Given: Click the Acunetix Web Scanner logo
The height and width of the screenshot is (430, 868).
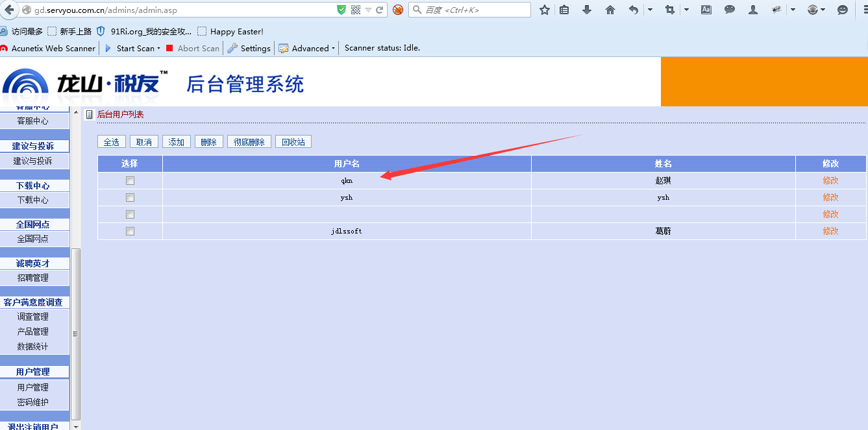Looking at the screenshot, I should coord(4,49).
